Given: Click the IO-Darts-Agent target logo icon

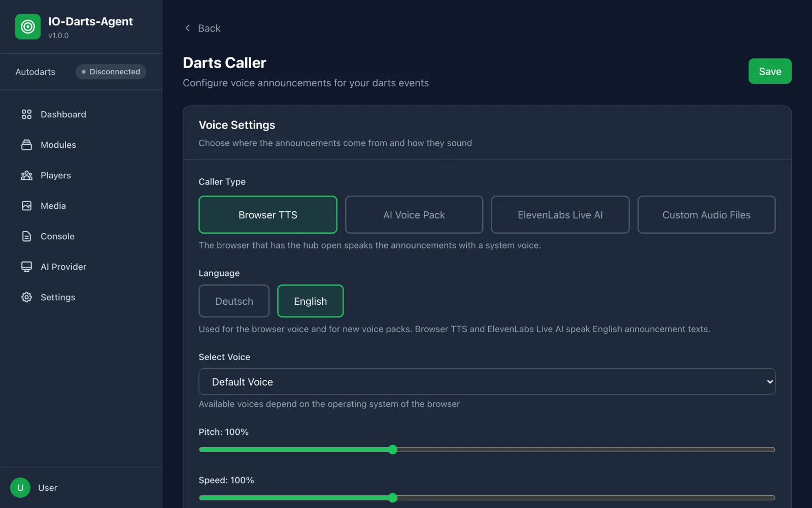Looking at the screenshot, I should coord(28,26).
